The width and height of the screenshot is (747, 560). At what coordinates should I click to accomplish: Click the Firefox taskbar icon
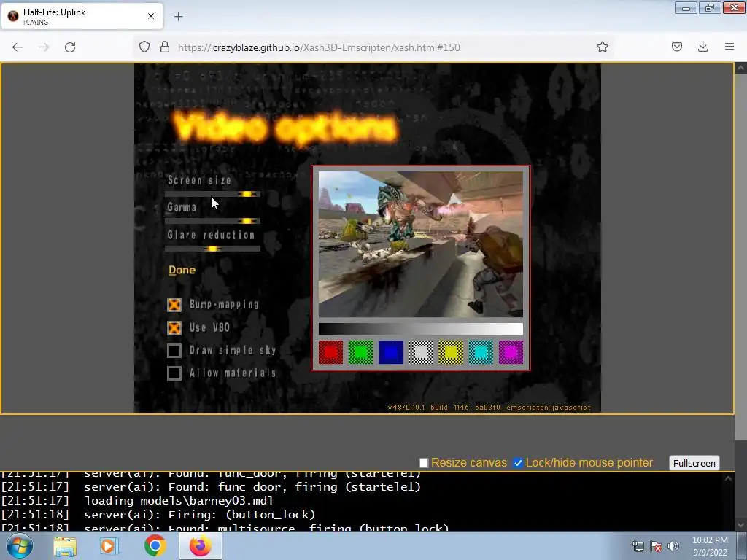[201, 545]
